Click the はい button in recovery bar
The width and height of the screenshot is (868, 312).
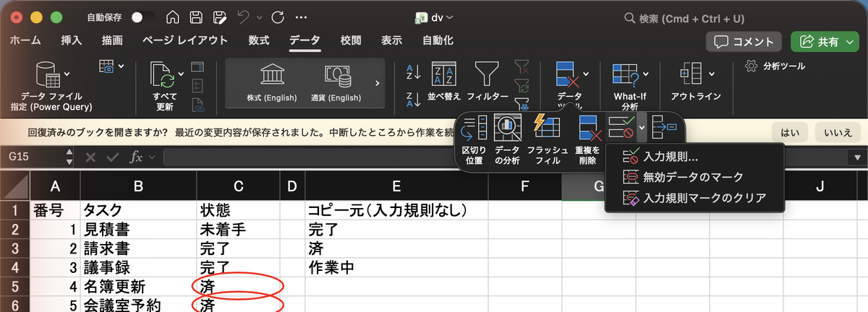point(790,133)
